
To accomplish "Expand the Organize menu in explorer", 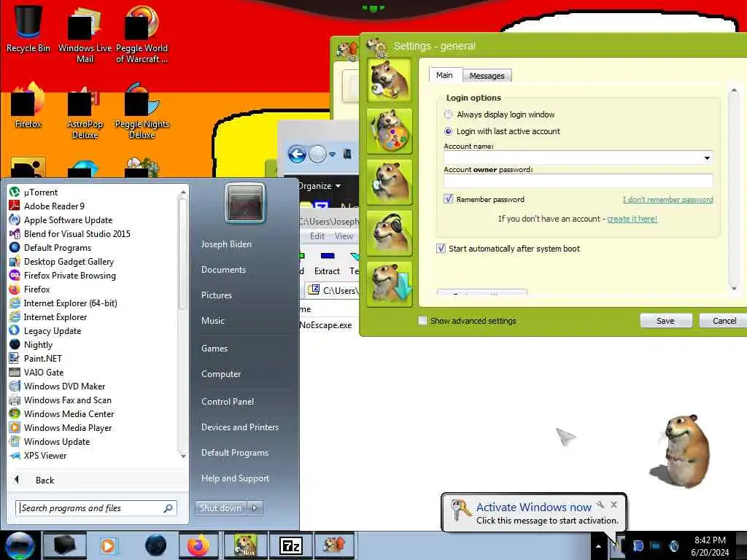I will click(320, 186).
